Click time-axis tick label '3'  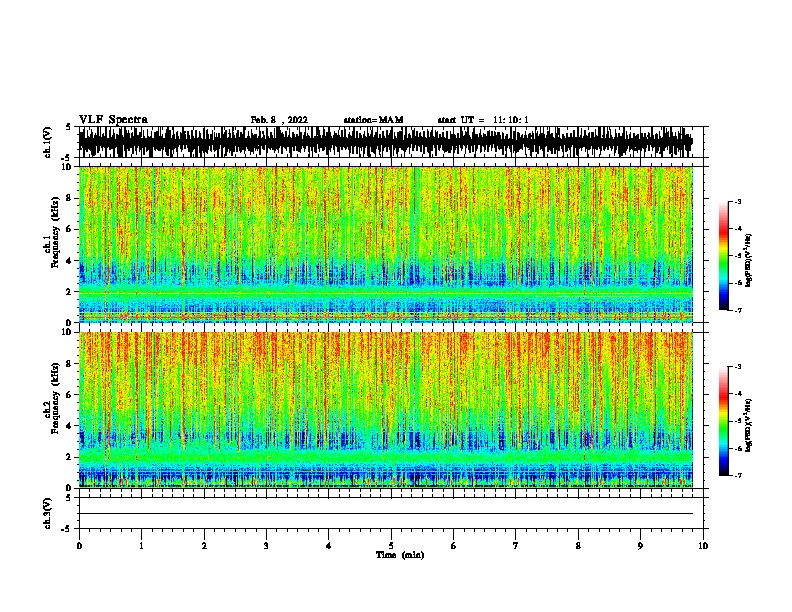coord(266,546)
